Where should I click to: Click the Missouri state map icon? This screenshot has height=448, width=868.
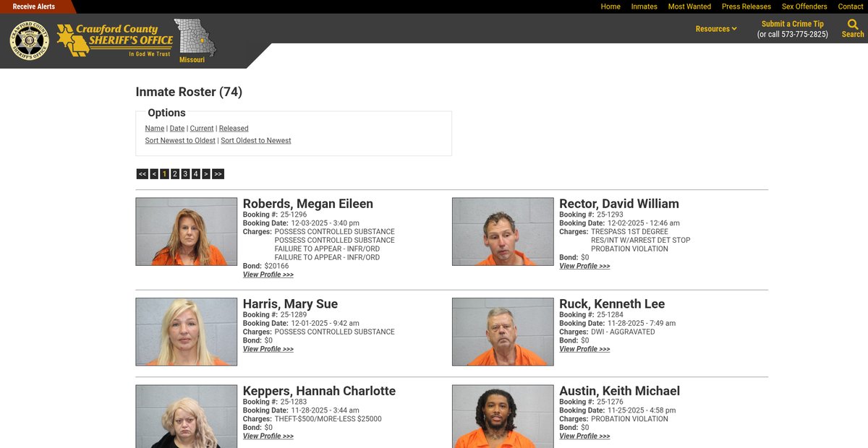pos(195,38)
